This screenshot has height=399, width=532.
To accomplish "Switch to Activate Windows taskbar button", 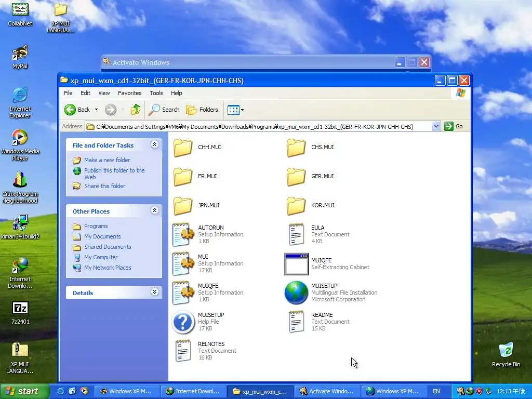I will (x=326, y=391).
